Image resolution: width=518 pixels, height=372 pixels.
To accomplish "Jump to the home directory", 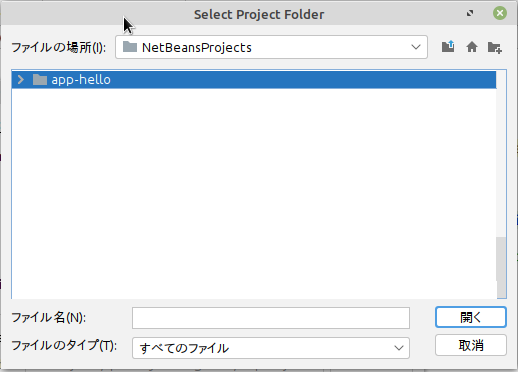I will [x=472, y=47].
